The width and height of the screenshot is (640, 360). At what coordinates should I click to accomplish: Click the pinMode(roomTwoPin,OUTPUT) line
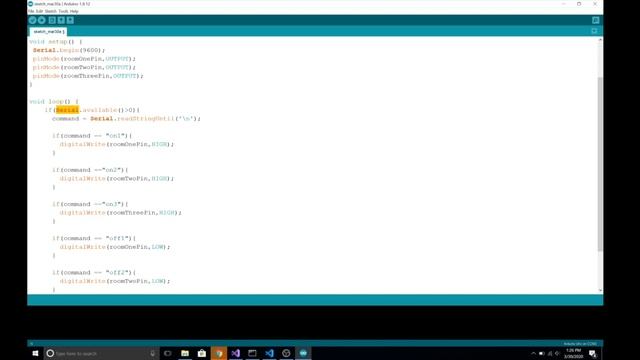pyautogui.click(x=84, y=67)
